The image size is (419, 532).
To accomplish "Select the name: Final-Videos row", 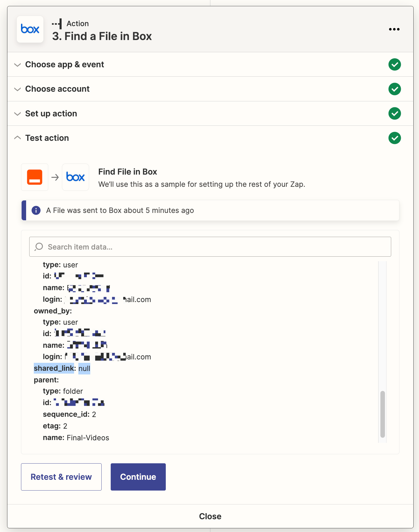I will coord(76,437).
